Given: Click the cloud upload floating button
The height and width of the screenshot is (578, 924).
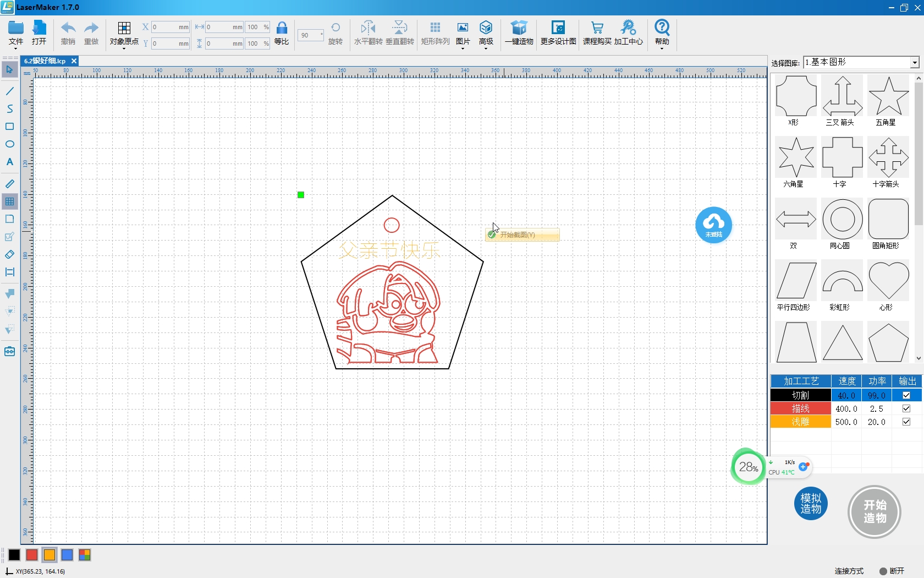Looking at the screenshot, I should point(713,225).
